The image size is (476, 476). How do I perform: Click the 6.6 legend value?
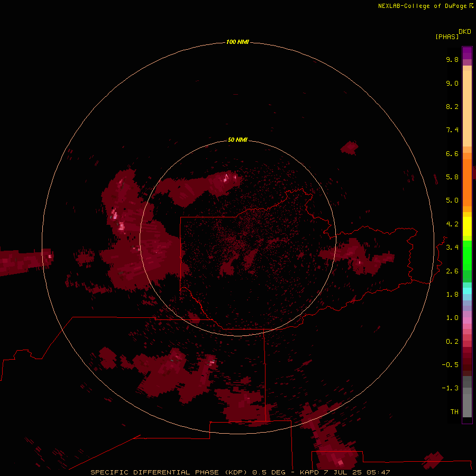point(452,153)
